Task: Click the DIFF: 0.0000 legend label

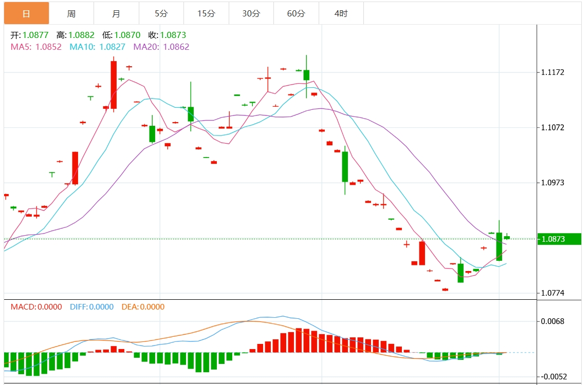Action: tap(91, 307)
